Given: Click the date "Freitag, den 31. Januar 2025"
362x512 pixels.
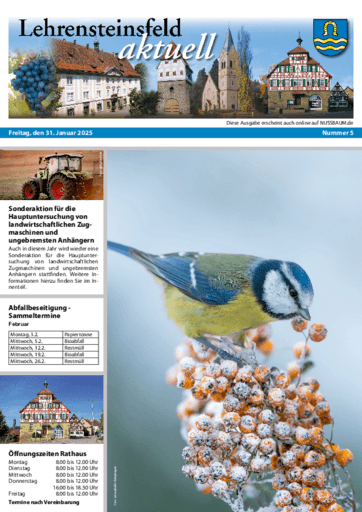Looking at the screenshot, I should [x=51, y=133].
